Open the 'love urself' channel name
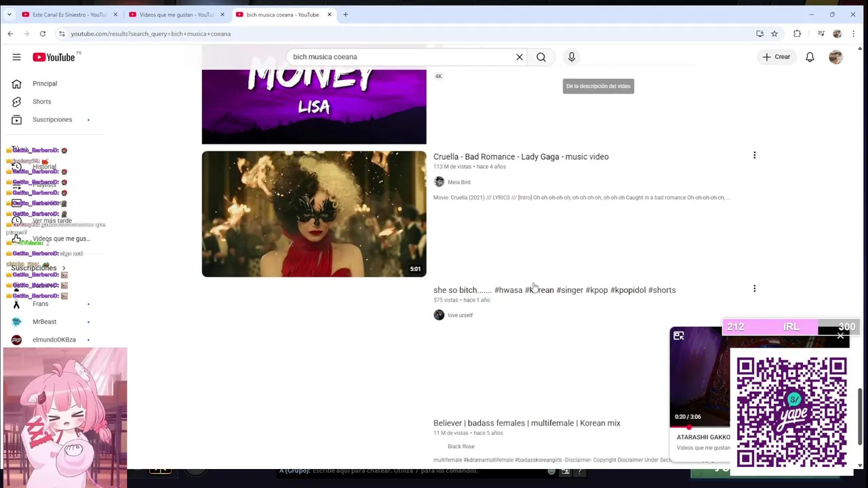The image size is (868, 488). 460,315
